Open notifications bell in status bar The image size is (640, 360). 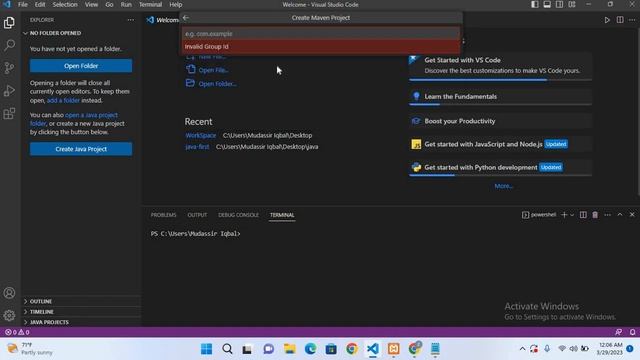click(x=632, y=332)
